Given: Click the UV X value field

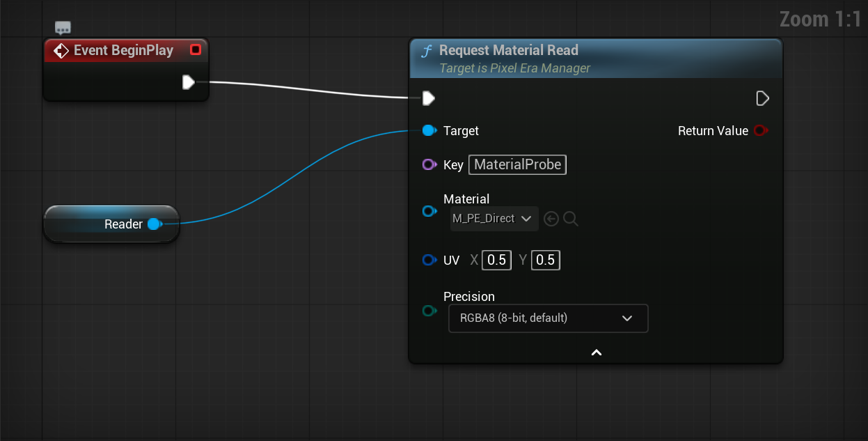Looking at the screenshot, I should coord(496,260).
